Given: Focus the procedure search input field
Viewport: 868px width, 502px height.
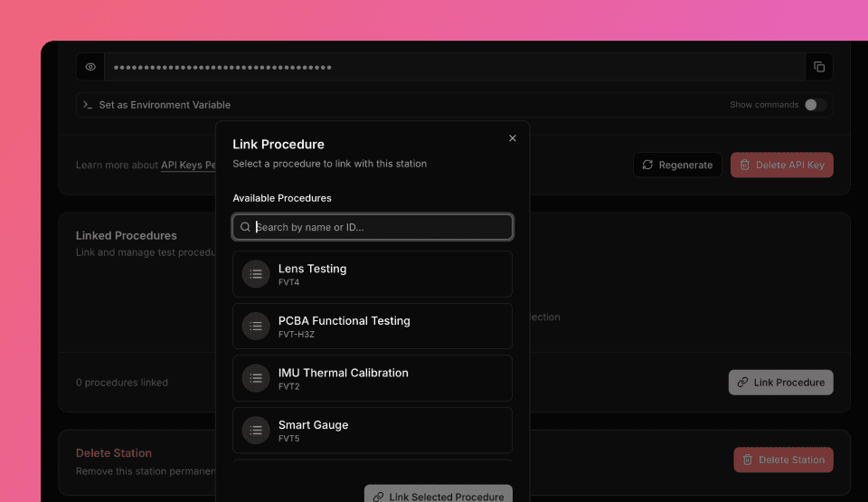Looking at the screenshot, I should (380, 227).
